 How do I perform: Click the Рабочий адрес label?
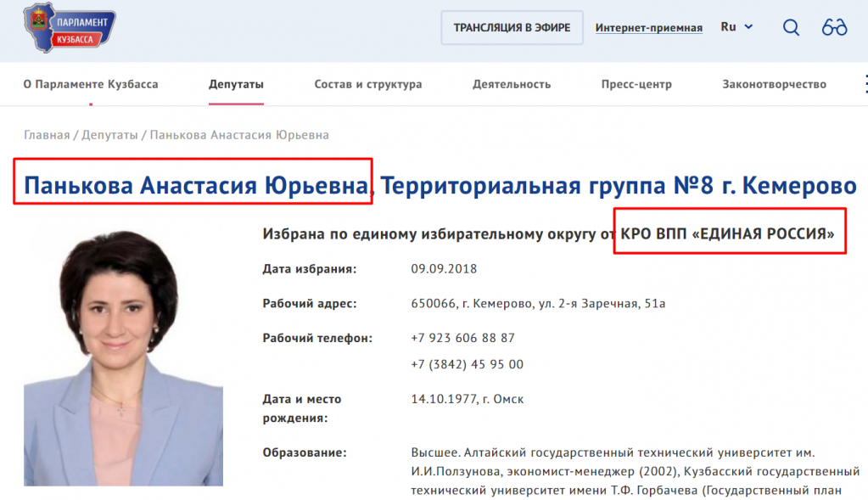pos(310,303)
